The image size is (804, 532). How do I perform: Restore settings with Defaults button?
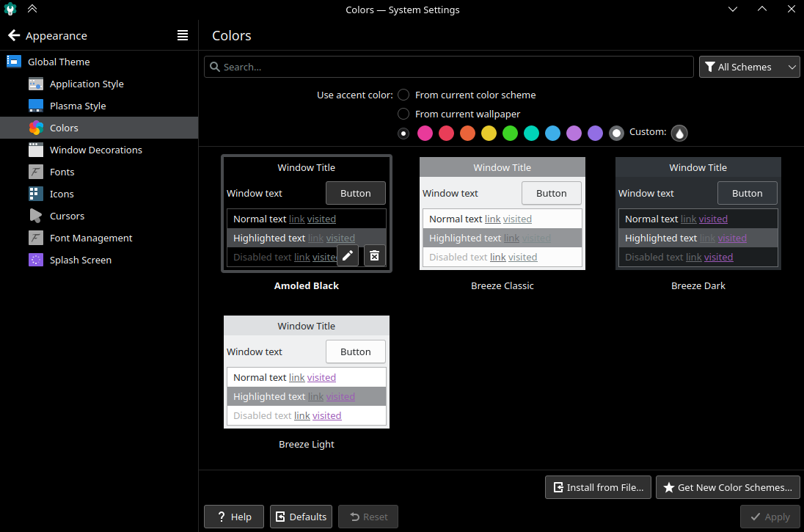301,517
